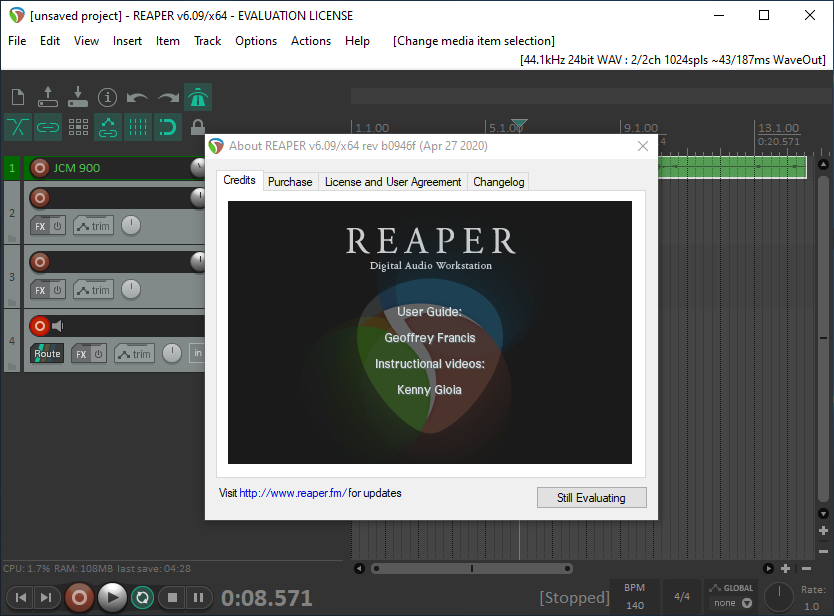Open input selector 'in' on track 4
This screenshot has height=616, width=834.
(197, 353)
